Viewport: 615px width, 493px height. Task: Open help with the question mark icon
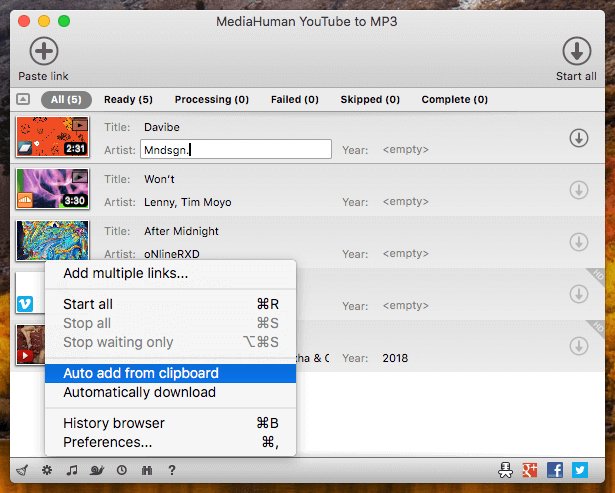(171, 470)
